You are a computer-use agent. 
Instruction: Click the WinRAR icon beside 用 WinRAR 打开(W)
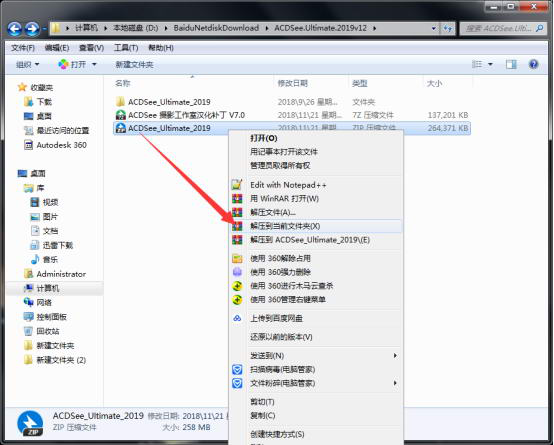pyautogui.click(x=237, y=199)
